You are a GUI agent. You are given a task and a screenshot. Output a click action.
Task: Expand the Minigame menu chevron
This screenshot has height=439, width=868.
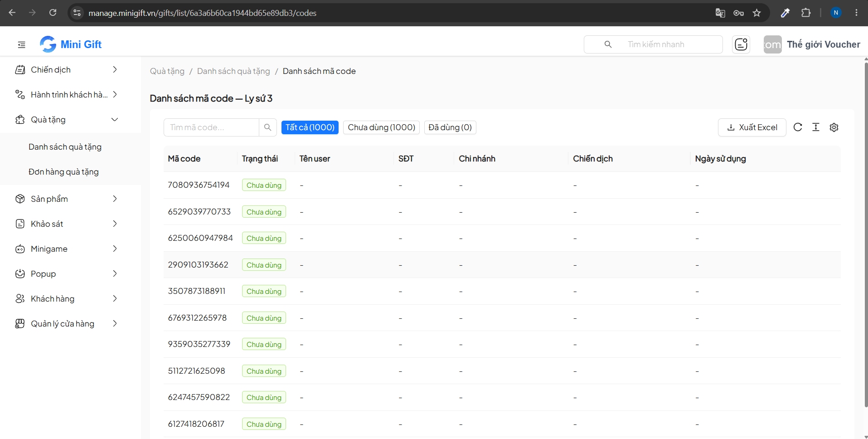coord(115,249)
